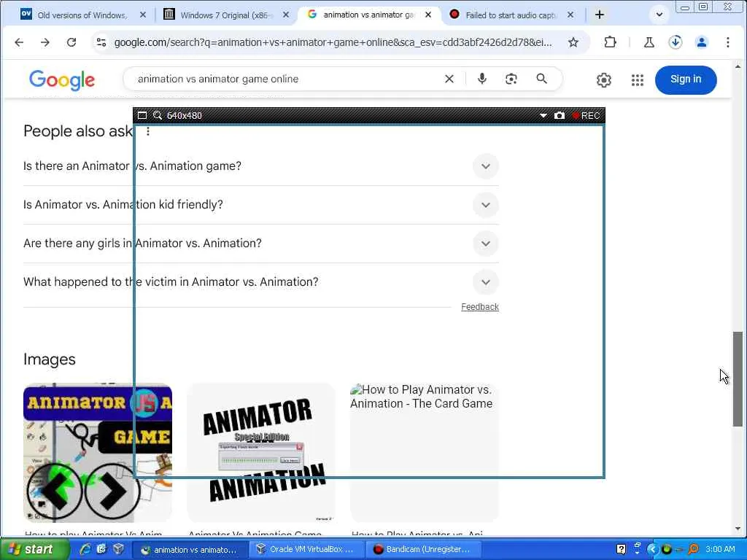
Task: Go back to the previous page
Action: click(19, 42)
